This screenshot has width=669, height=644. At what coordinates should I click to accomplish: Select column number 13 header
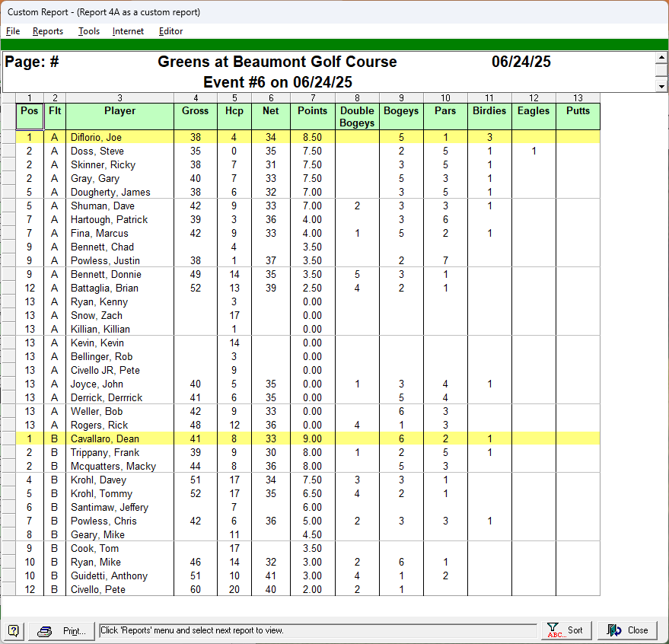point(578,97)
